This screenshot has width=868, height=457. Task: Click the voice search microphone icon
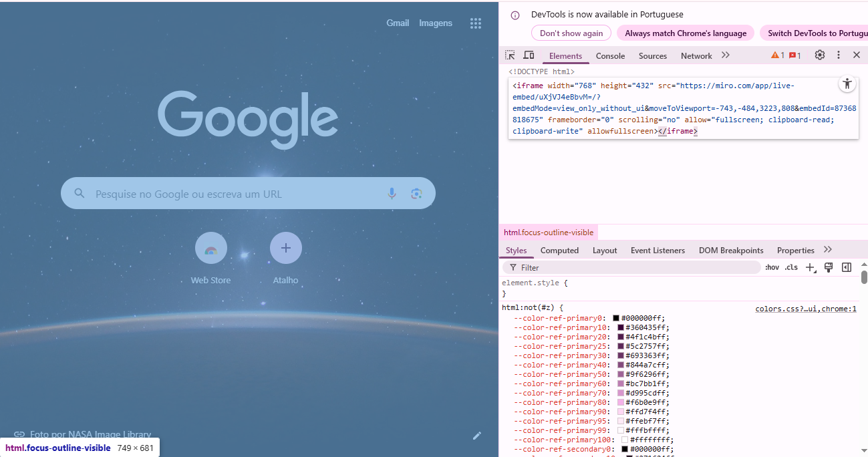[x=392, y=194]
